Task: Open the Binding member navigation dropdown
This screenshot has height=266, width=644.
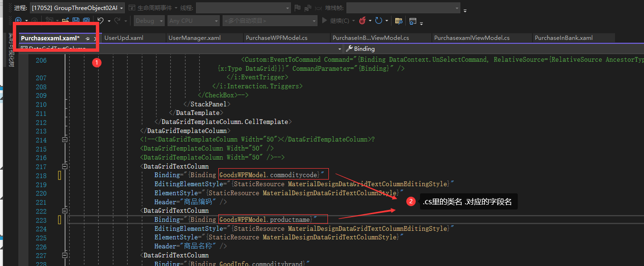Action: (494, 48)
